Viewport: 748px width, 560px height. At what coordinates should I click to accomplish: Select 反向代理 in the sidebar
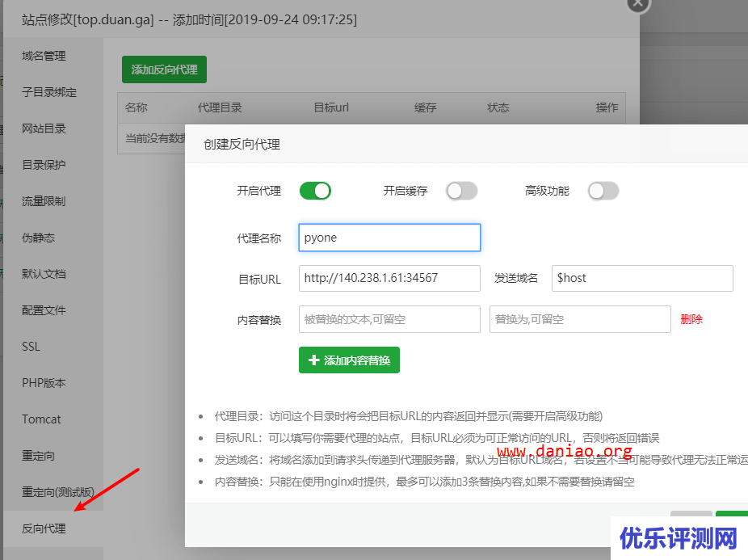(x=44, y=528)
